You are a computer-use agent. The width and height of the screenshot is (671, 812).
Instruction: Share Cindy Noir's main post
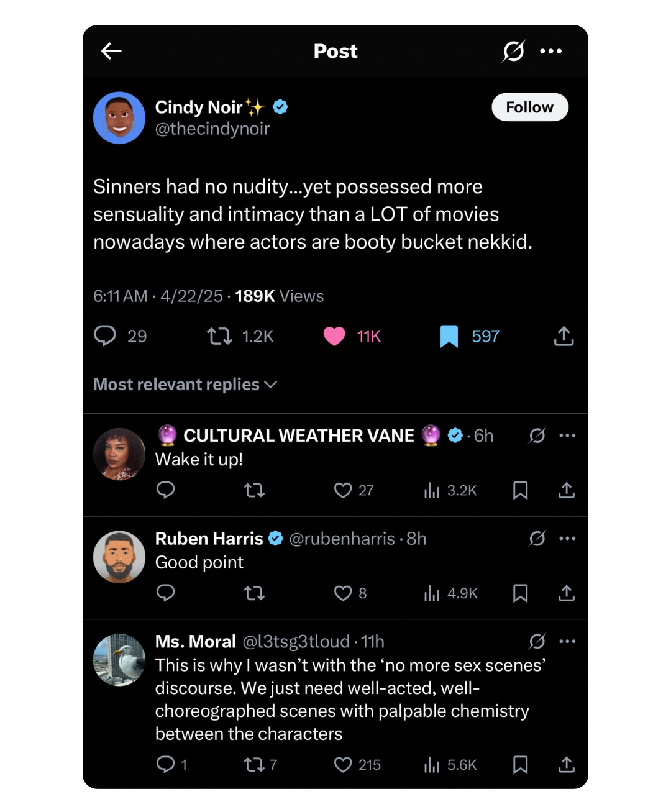click(x=564, y=336)
